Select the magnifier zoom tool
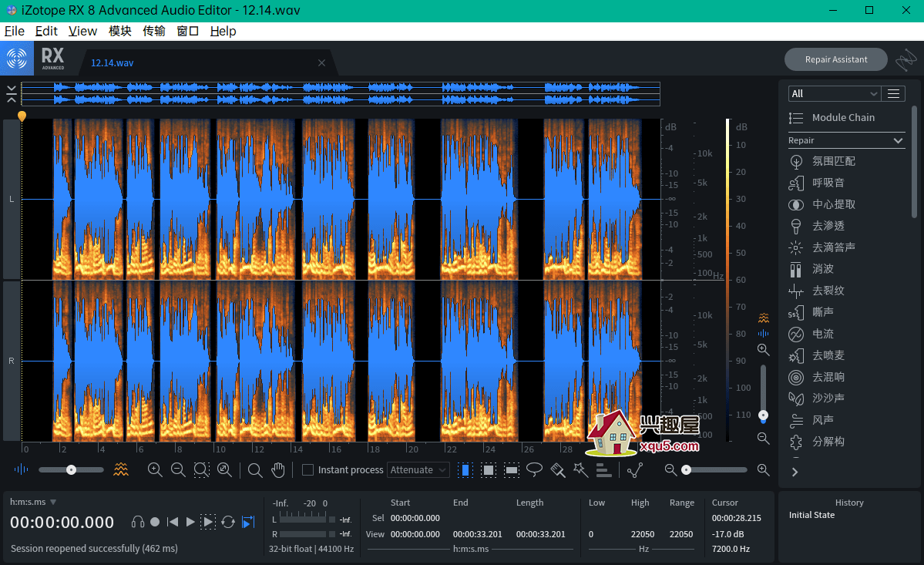 click(x=255, y=469)
